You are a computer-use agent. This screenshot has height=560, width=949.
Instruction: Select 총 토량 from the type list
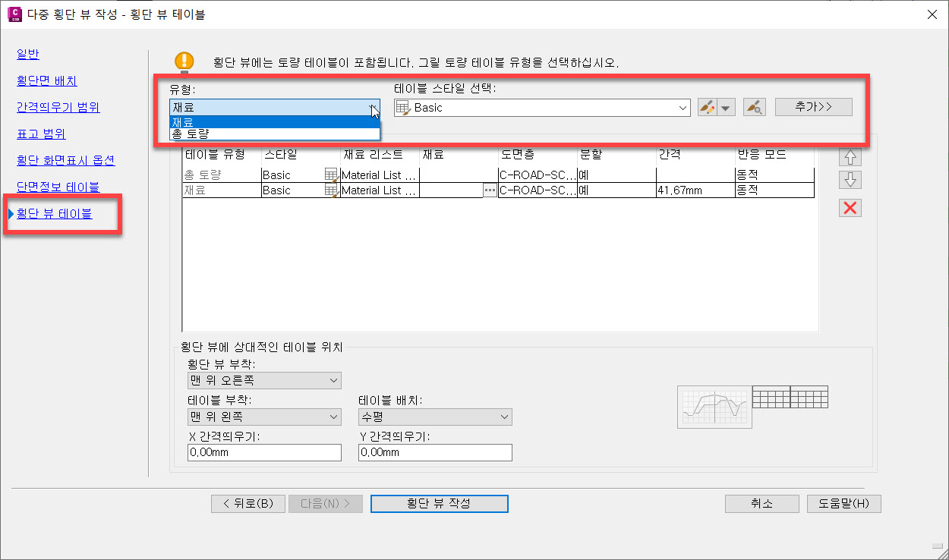click(275, 134)
